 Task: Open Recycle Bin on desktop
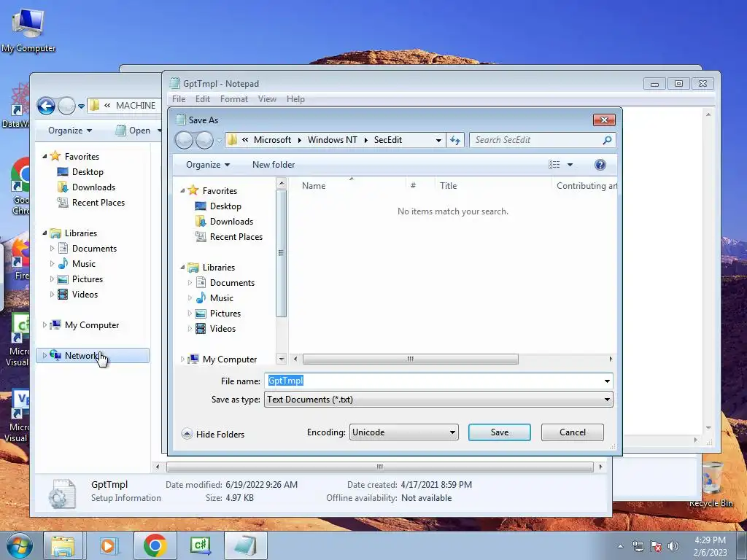point(711,485)
